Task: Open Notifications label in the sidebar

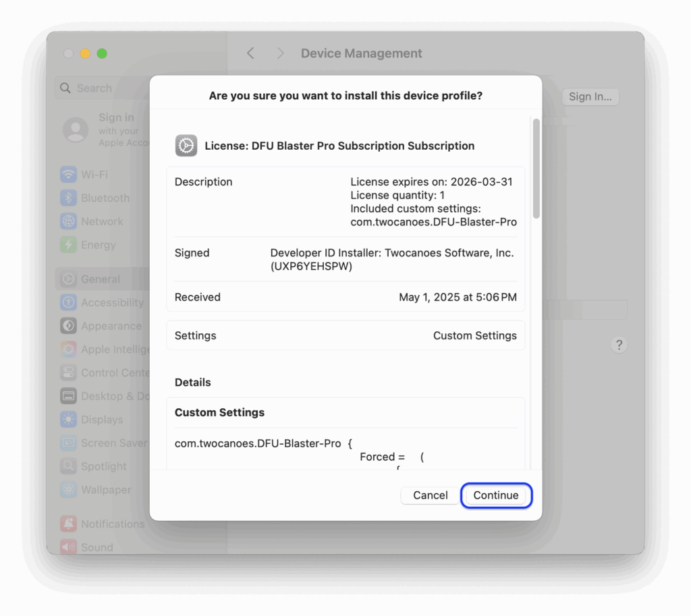Action: 113,524
